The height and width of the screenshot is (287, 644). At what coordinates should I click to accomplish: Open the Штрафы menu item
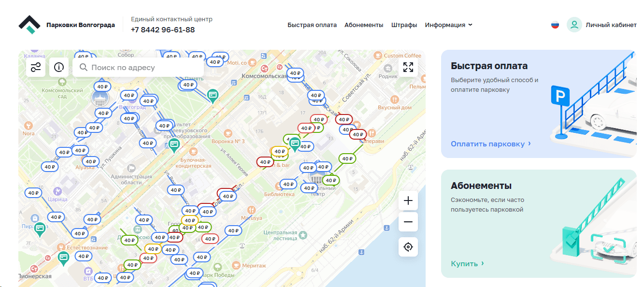pyautogui.click(x=404, y=25)
